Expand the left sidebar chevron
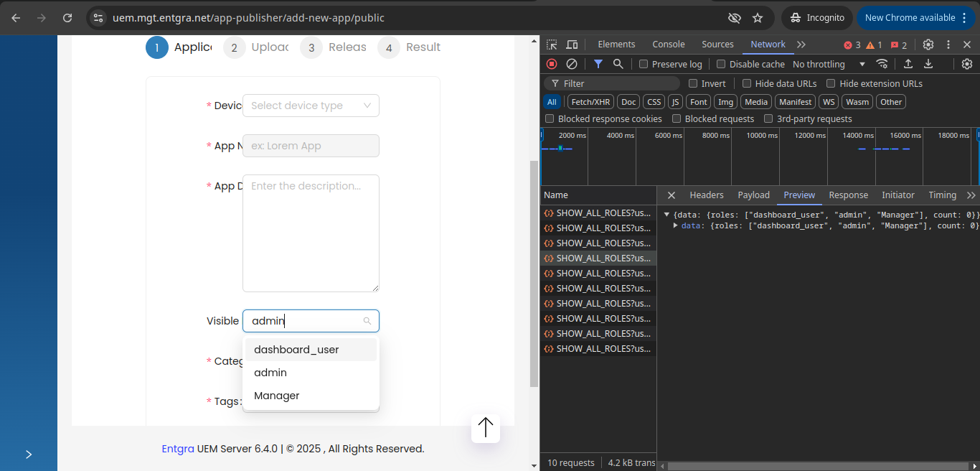Screen dimensions: 980x471 (29, 454)
